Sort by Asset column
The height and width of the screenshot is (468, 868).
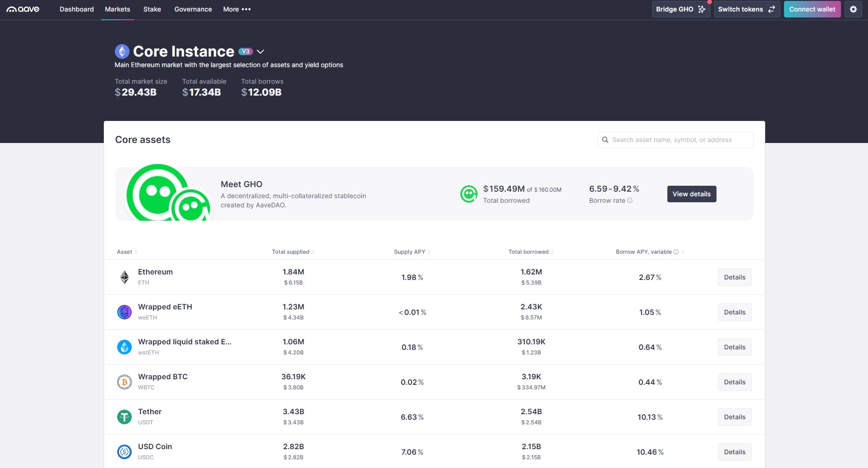127,252
